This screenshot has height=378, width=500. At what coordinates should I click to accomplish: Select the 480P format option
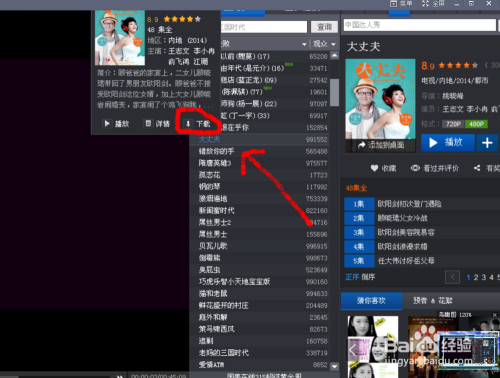pyautogui.click(x=476, y=124)
